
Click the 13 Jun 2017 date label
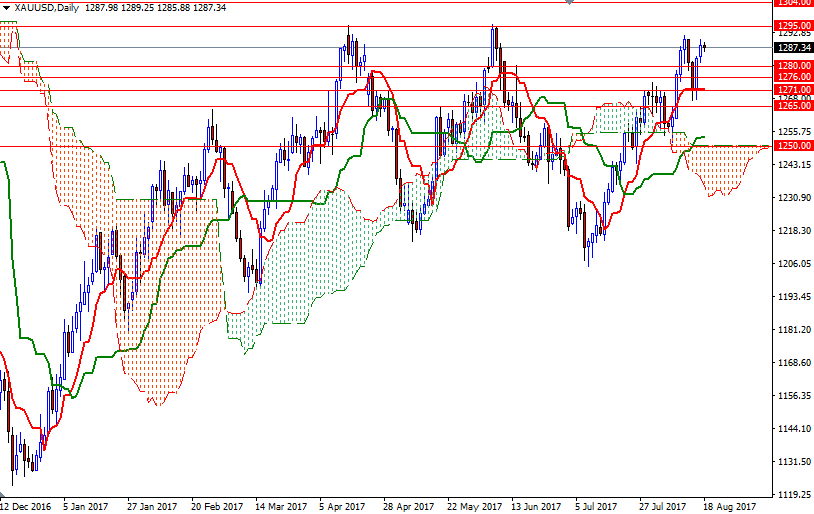pyautogui.click(x=536, y=507)
